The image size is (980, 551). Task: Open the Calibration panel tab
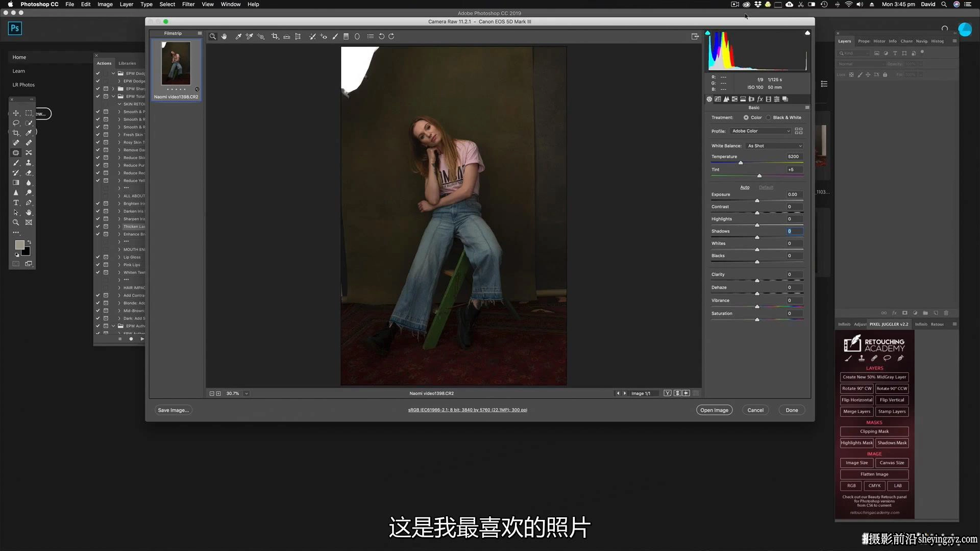tap(768, 99)
